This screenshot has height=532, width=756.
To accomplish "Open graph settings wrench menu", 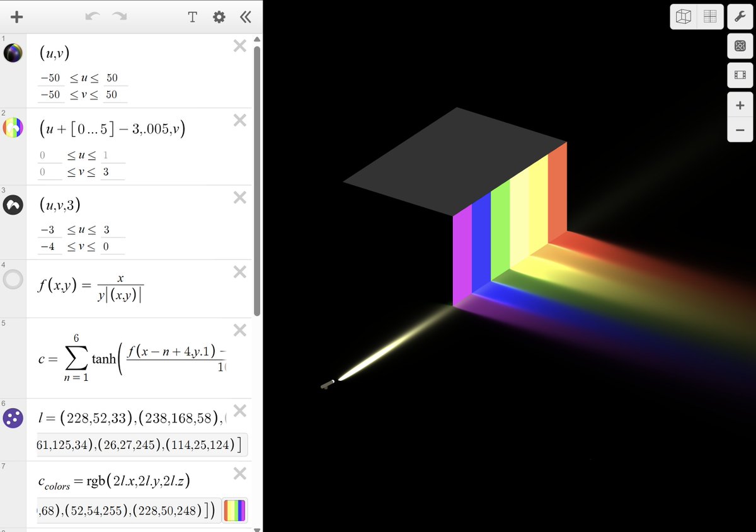I will coord(740,17).
